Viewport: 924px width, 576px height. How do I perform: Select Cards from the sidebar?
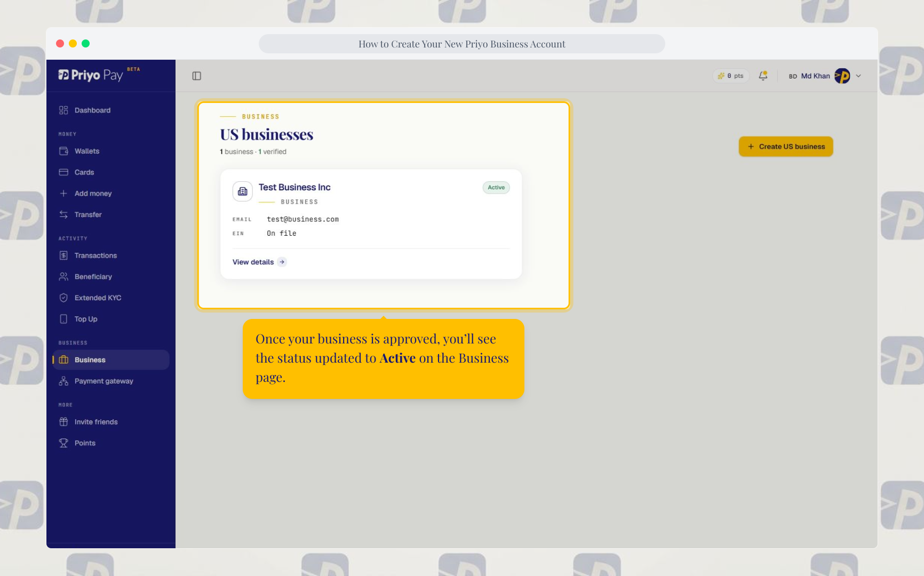click(x=111, y=172)
